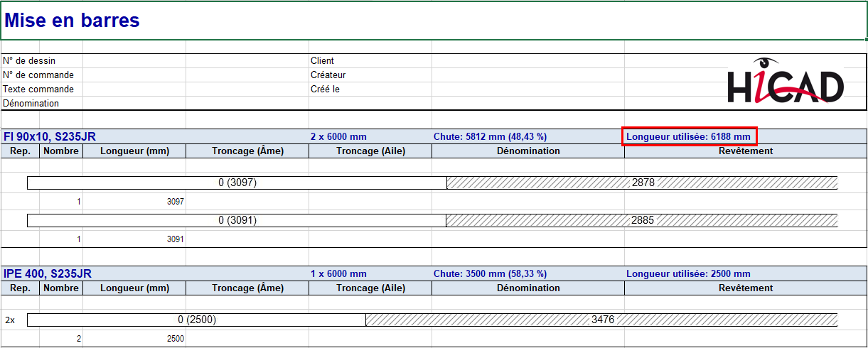Select the "Client" label

click(322, 61)
